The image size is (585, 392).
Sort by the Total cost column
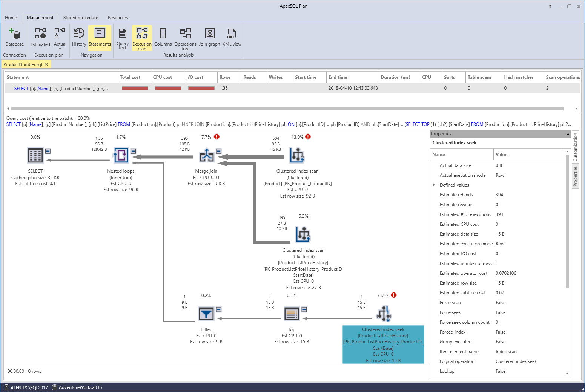pyautogui.click(x=134, y=77)
